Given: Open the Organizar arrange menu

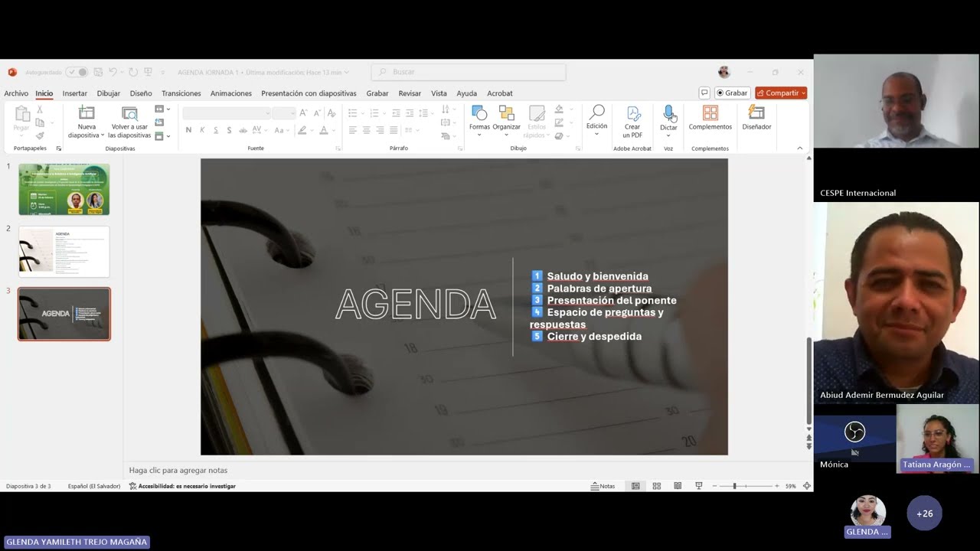Looking at the screenshot, I should pos(507,122).
